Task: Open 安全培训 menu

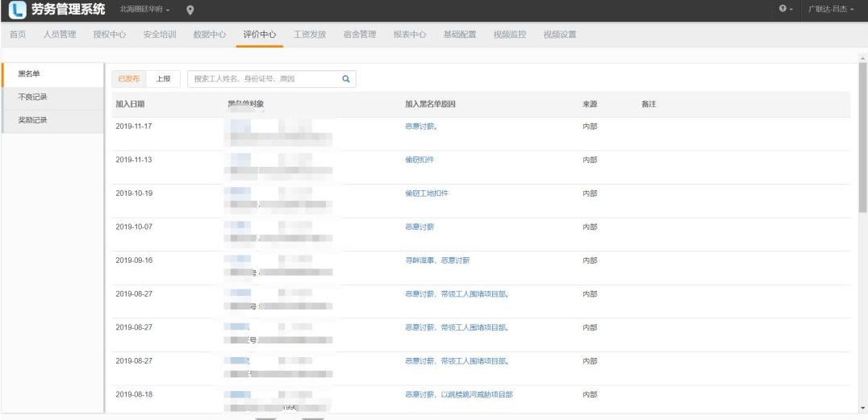Action: pos(160,35)
